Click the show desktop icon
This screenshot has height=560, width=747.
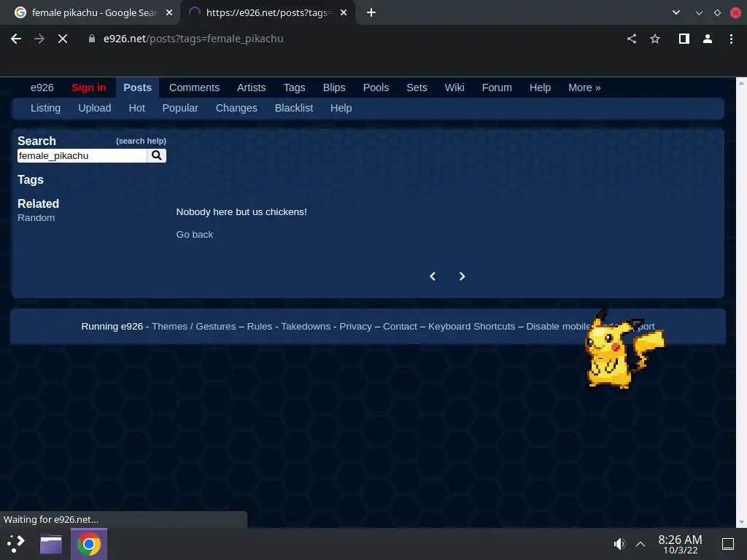pyautogui.click(x=728, y=544)
